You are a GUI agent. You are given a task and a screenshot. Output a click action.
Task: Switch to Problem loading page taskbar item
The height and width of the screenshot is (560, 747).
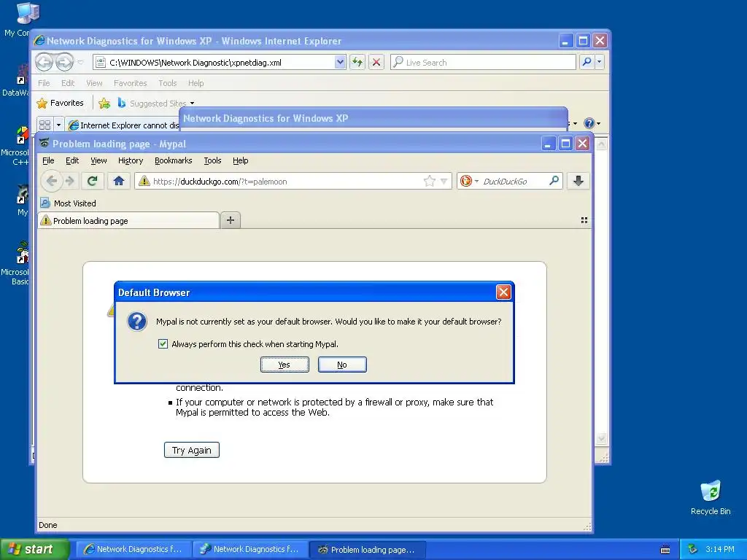tap(368, 549)
